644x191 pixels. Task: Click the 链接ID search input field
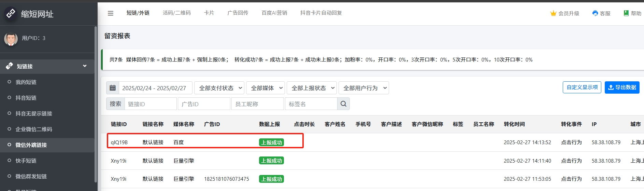[151, 104]
